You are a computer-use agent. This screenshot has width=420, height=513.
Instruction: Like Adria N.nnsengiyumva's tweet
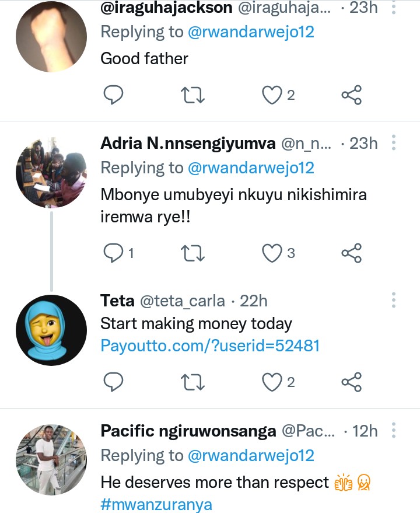272,253
